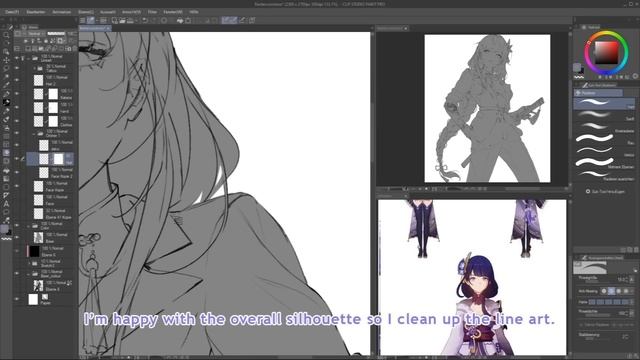The width and height of the screenshot is (640, 360).
Task: Open the Bearbeiten menu
Action: [x=36, y=12]
